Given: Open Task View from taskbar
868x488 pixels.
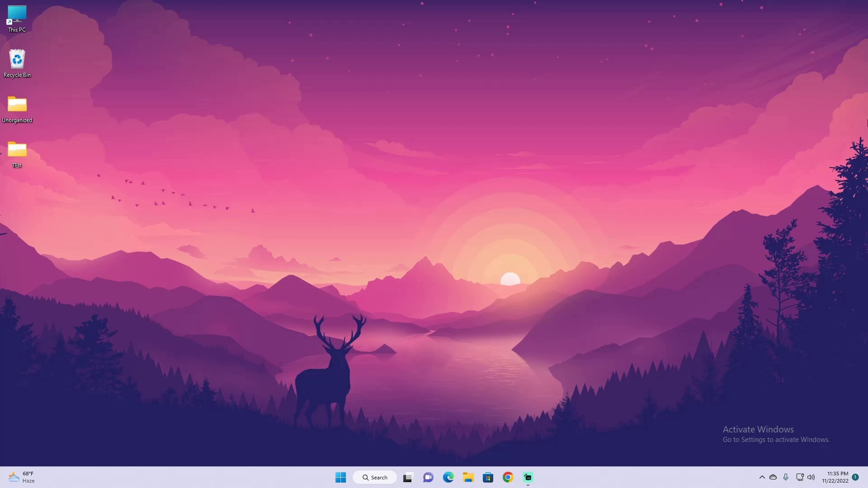Looking at the screenshot, I should [408, 477].
